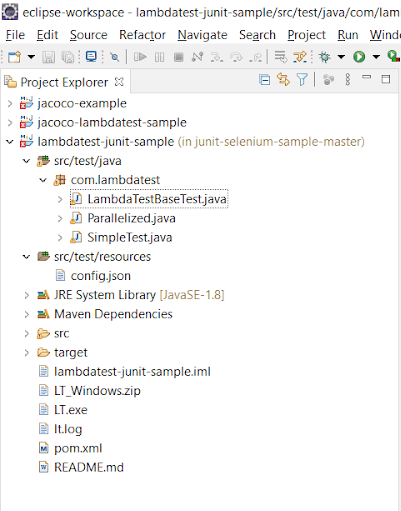Click the Coverage run icon
Viewport: 401px width, 511px height.
[394, 57]
